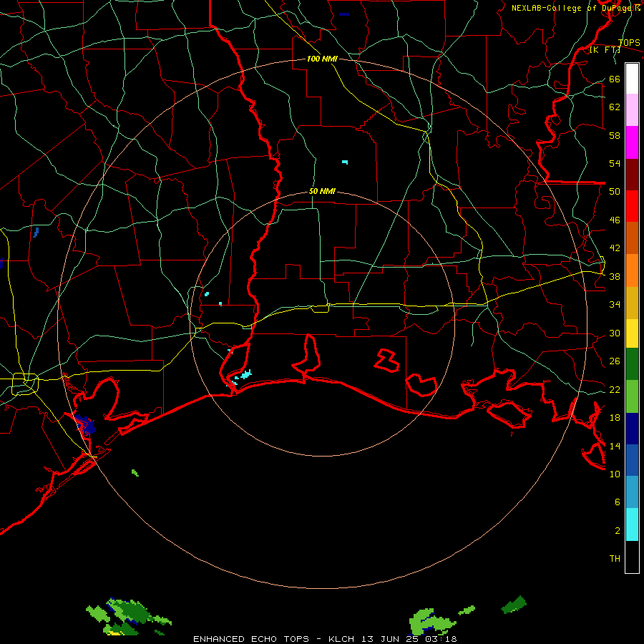Click the bright red swatch near 46-50
This screenshot has width=644, height=644.
(x=632, y=206)
